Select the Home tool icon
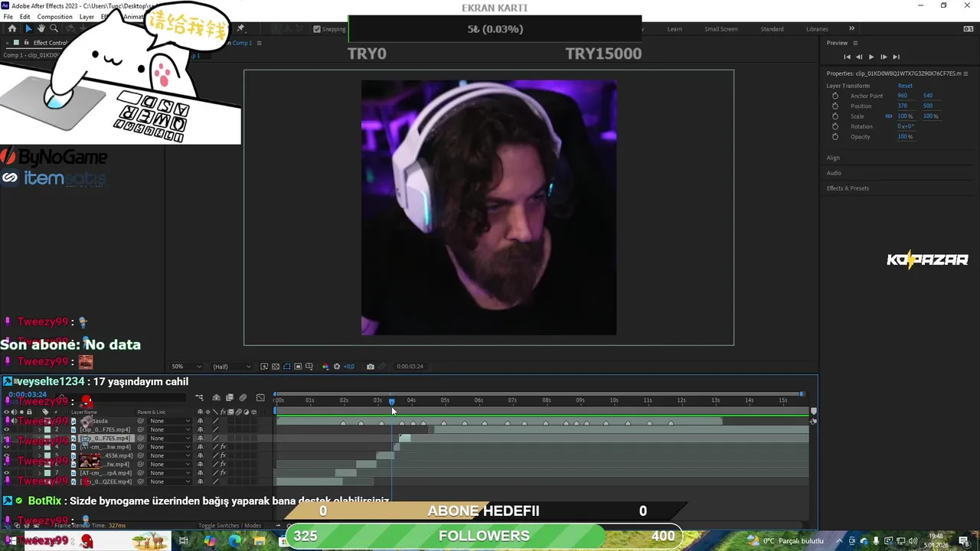Image resolution: width=980 pixels, height=551 pixels. (11, 28)
